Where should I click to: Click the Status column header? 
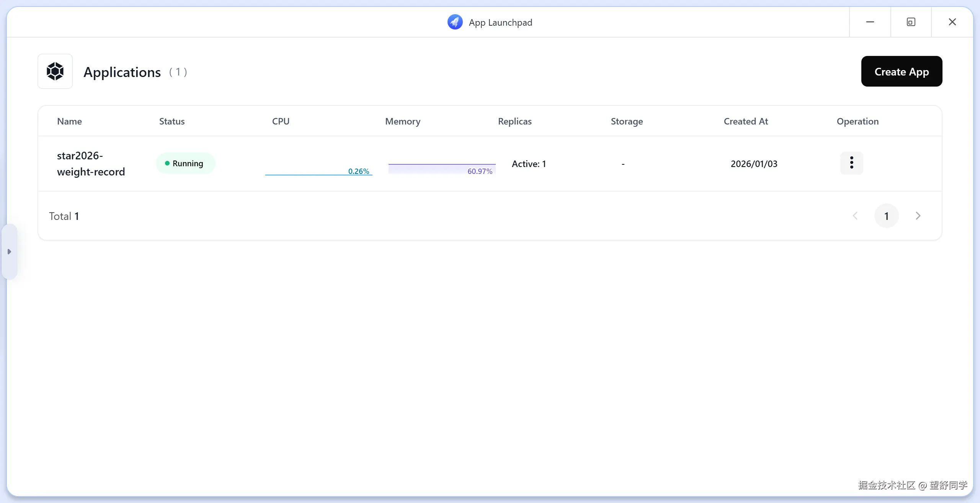pos(171,121)
